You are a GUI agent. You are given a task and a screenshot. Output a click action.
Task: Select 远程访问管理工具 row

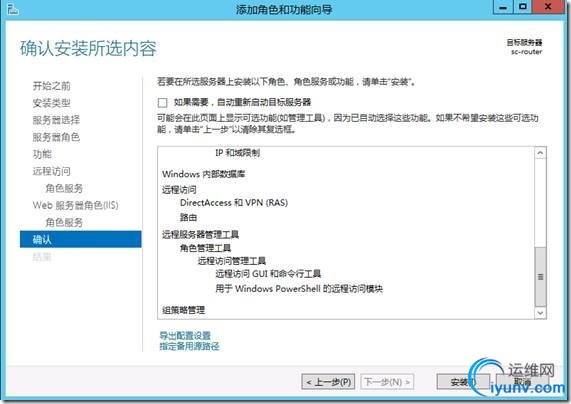(x=232, y=261)
